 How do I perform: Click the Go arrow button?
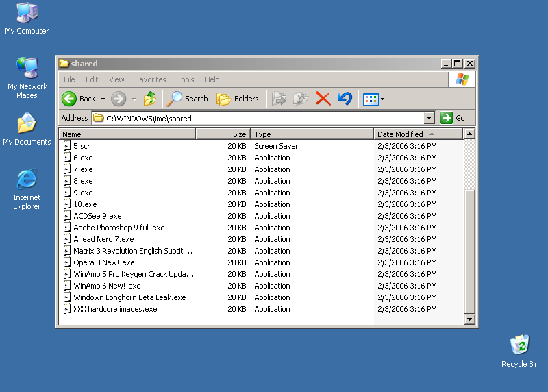tap(447, 118)
